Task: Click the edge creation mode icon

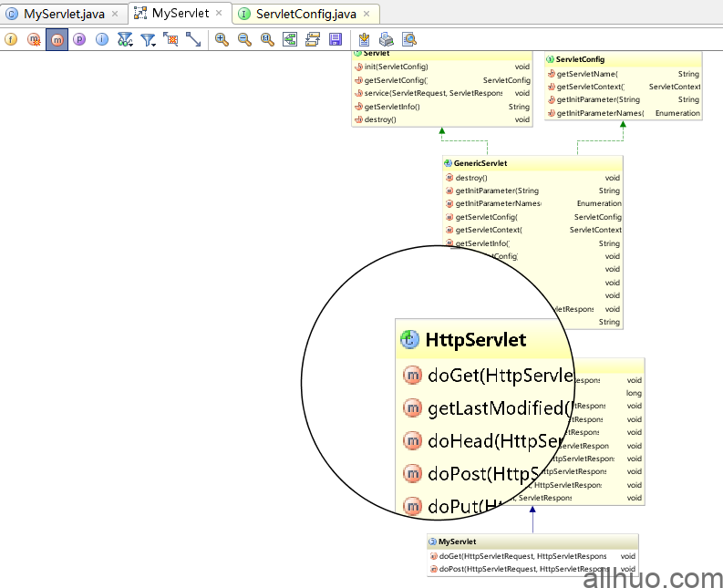Action: pos(193,39)
